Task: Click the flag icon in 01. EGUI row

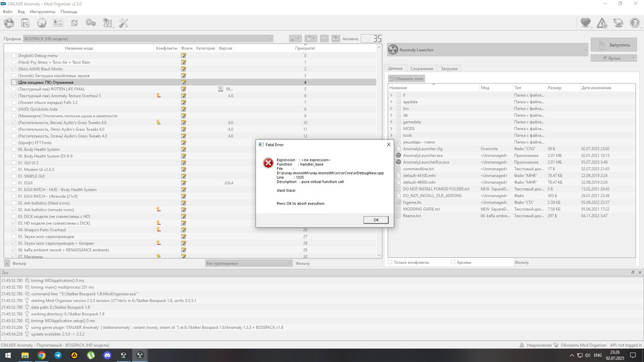Action: point(183,183)
